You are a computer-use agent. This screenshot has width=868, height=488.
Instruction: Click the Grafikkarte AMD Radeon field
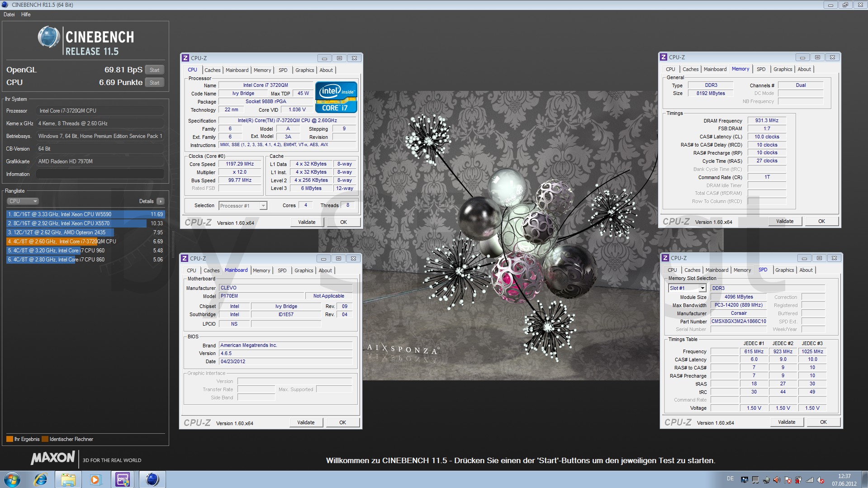(x=100, y=161)
